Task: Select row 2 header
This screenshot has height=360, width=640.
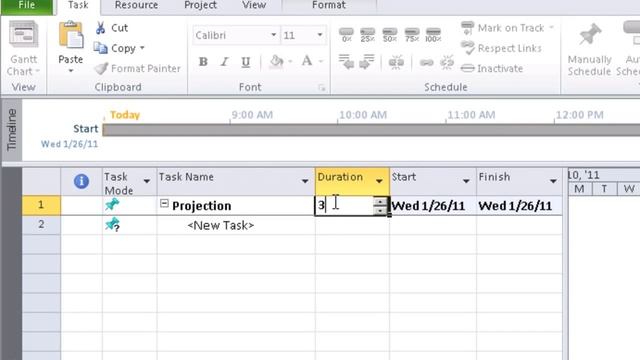Action: pyautogui.click(x=41, y=224)
